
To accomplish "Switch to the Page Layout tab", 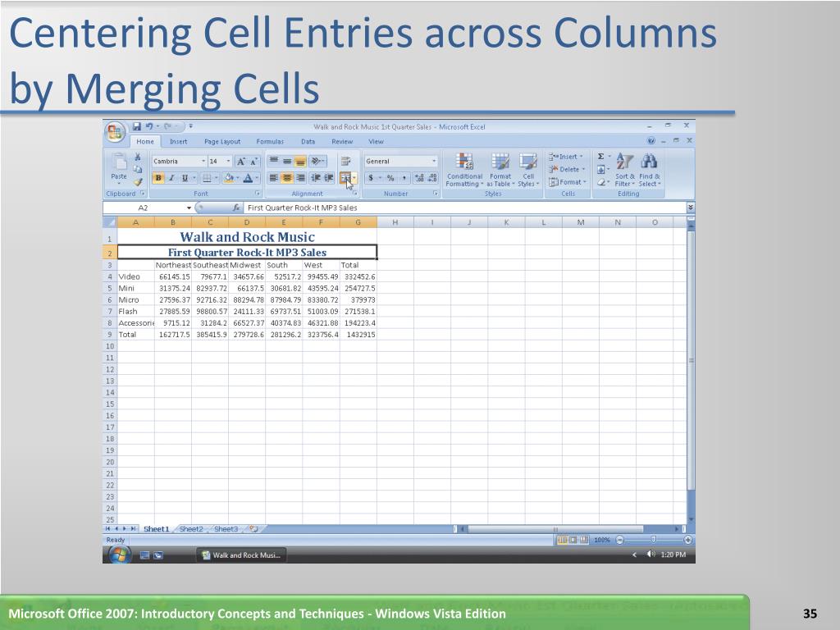I will (222, 141).
